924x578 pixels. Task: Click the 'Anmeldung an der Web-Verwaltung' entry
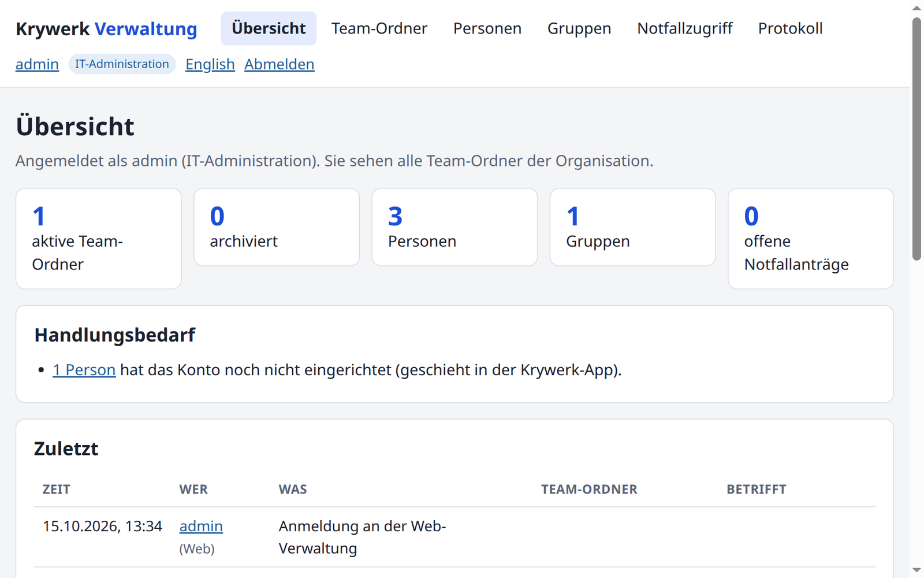(x=362, y=537)
